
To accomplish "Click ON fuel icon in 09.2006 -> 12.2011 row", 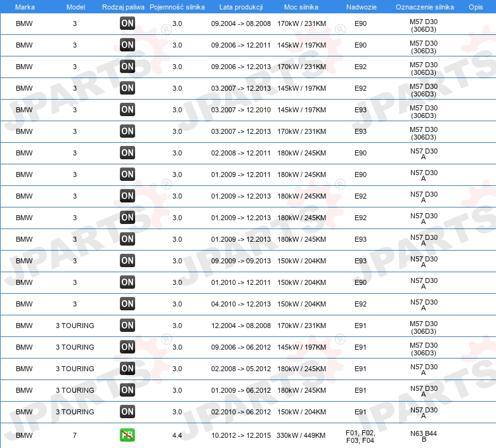I will [127, 45].
